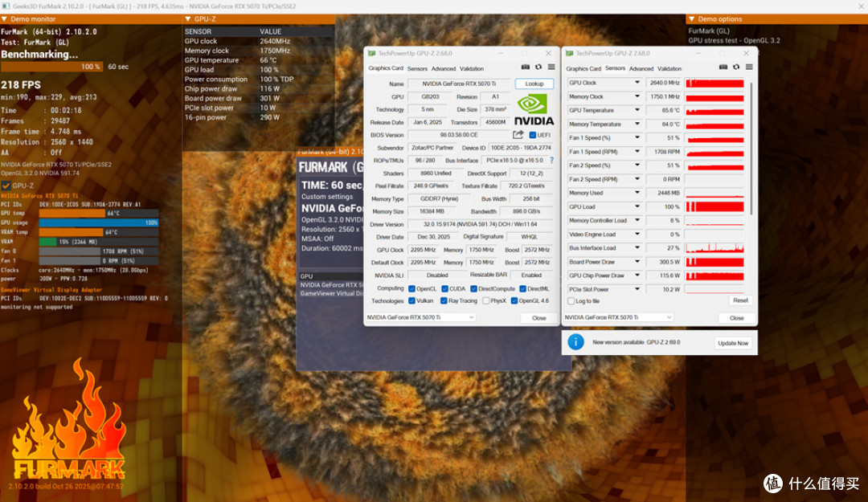Collapse the Demo options panel
Image resolution: width=868 pixels, height=502 pixels.
pos(691,18)
